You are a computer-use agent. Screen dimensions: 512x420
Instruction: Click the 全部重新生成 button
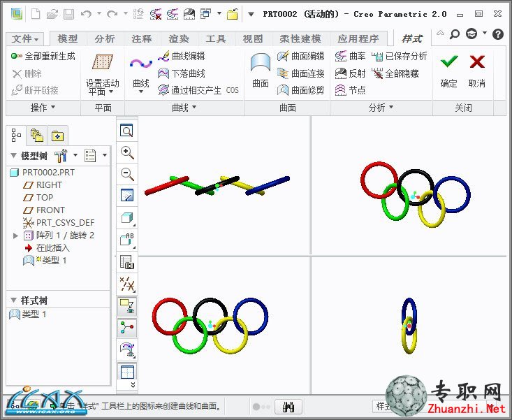[x=43, y=56]
